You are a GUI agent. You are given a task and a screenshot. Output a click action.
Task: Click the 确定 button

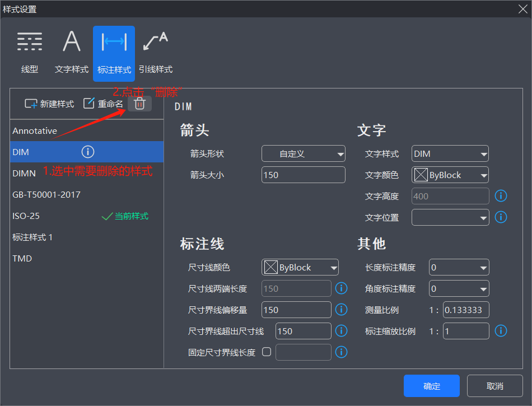pyautogui.click(x=431, y=386)
